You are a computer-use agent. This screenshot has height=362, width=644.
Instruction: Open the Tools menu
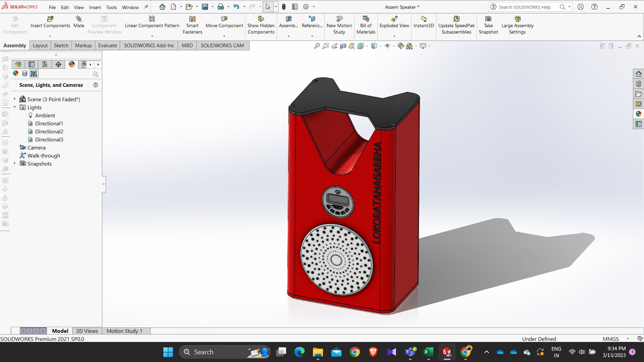[x=111, y=7]
